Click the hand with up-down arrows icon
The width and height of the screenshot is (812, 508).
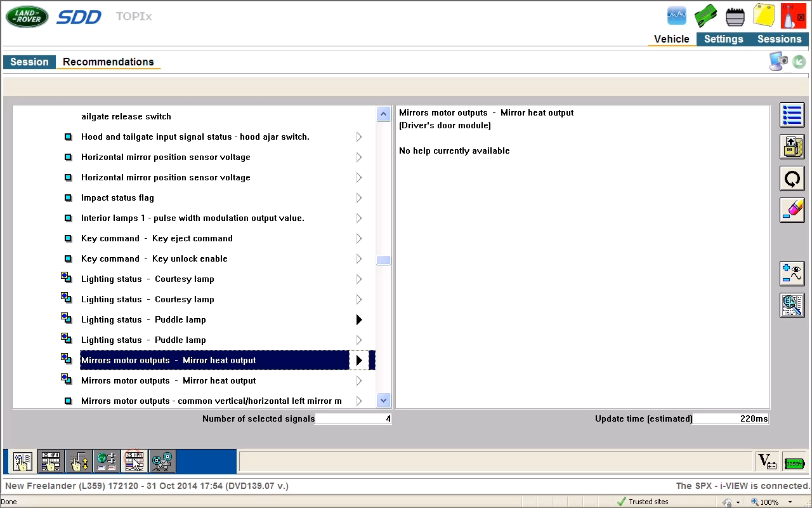[79, 462]
